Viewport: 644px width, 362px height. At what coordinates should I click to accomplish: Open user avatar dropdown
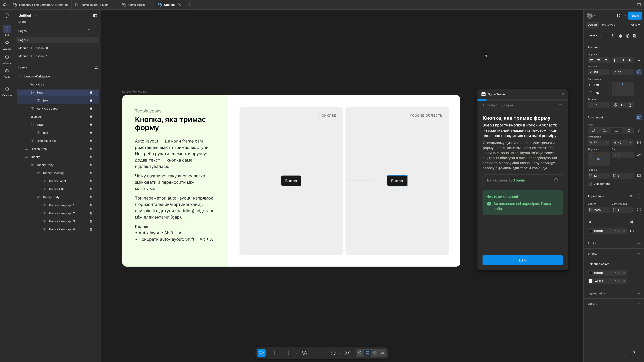click(591, 16)
